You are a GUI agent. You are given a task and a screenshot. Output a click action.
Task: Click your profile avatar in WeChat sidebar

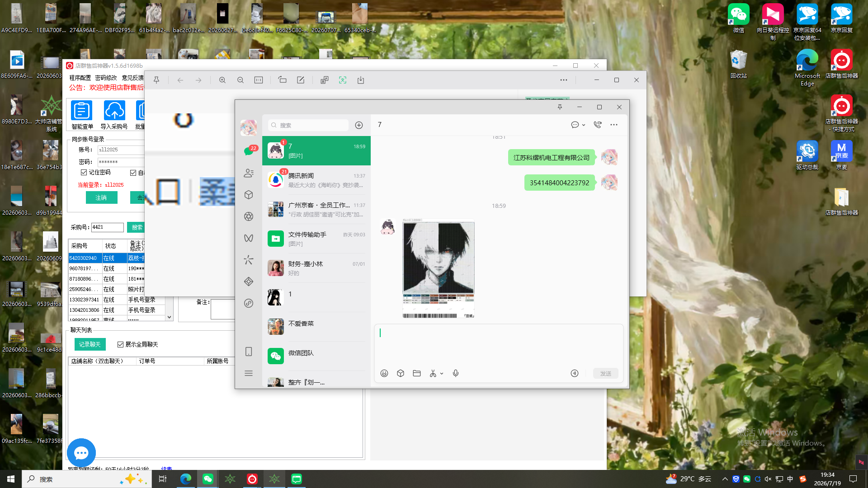coord(249,128)
